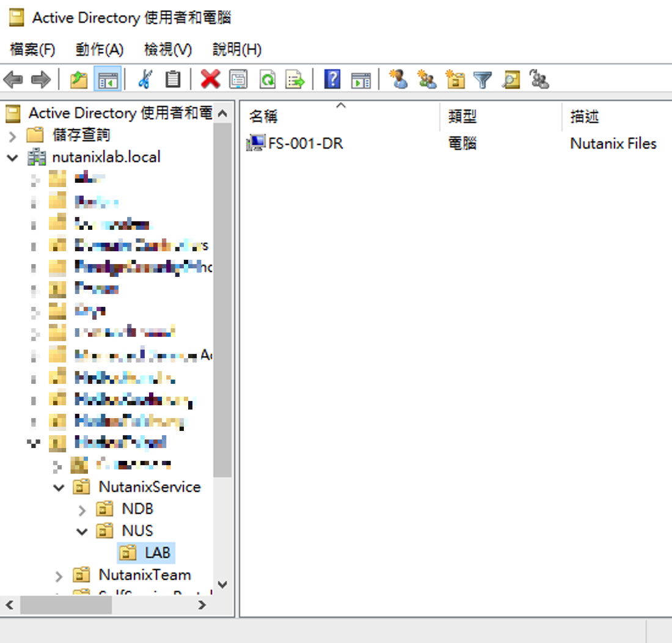Open the 檢視(V) menu
The image size is (672, 643).
tap(168, 50)
